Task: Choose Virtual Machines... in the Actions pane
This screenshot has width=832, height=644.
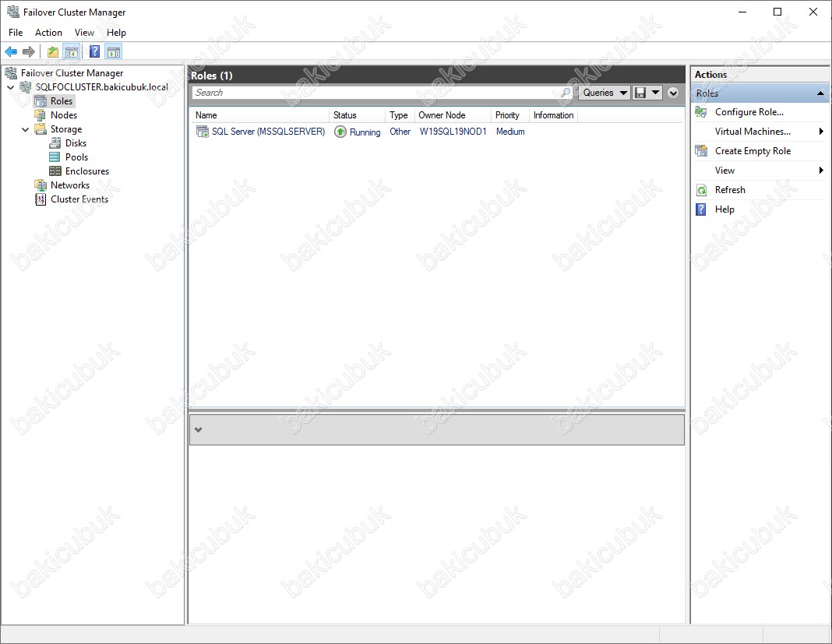Action: 753,132
